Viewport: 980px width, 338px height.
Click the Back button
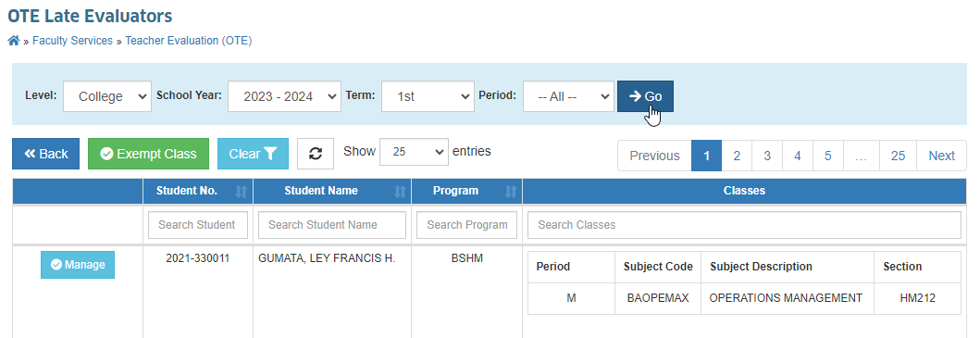(x=46, y=154)
